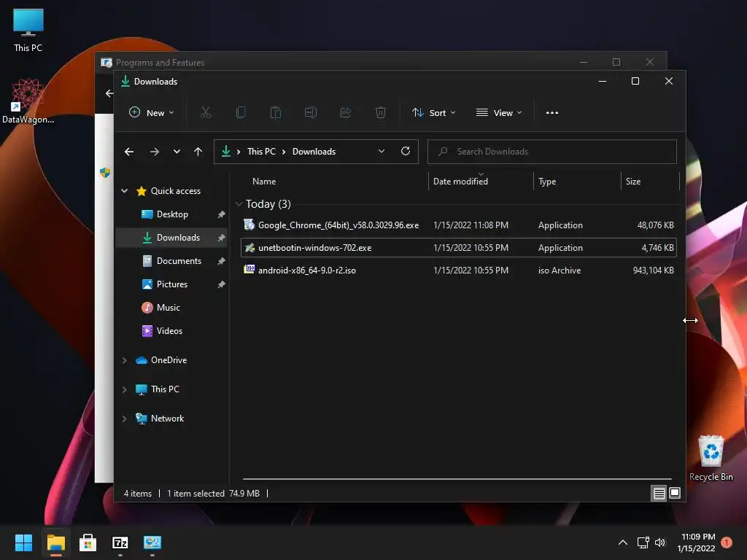Click the horizontal scrollbar in file list

pyautogui.click(x=457, y=478)
